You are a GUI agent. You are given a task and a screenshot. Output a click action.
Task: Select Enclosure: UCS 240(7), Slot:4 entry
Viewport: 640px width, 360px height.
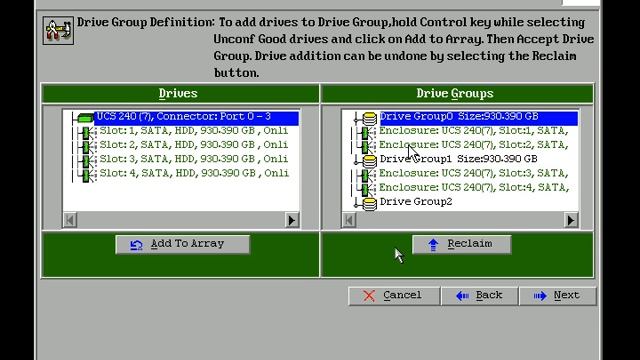473,187
